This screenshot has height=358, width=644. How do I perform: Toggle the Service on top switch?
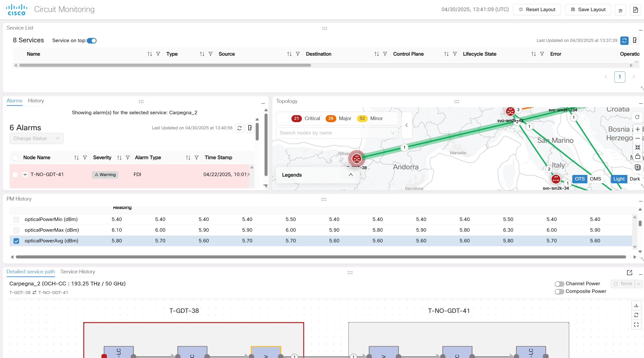(x=92, y=41)
